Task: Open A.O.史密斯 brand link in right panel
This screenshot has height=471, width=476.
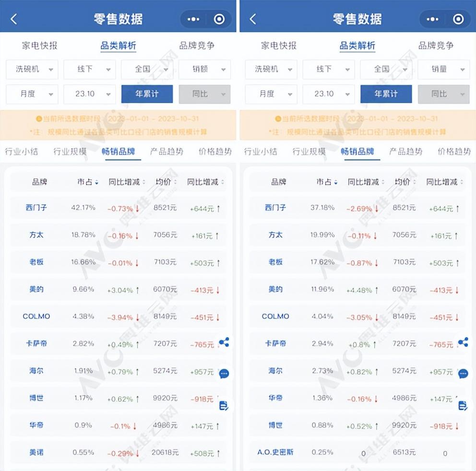Action: pyautogui.click(x=275, y=452)
